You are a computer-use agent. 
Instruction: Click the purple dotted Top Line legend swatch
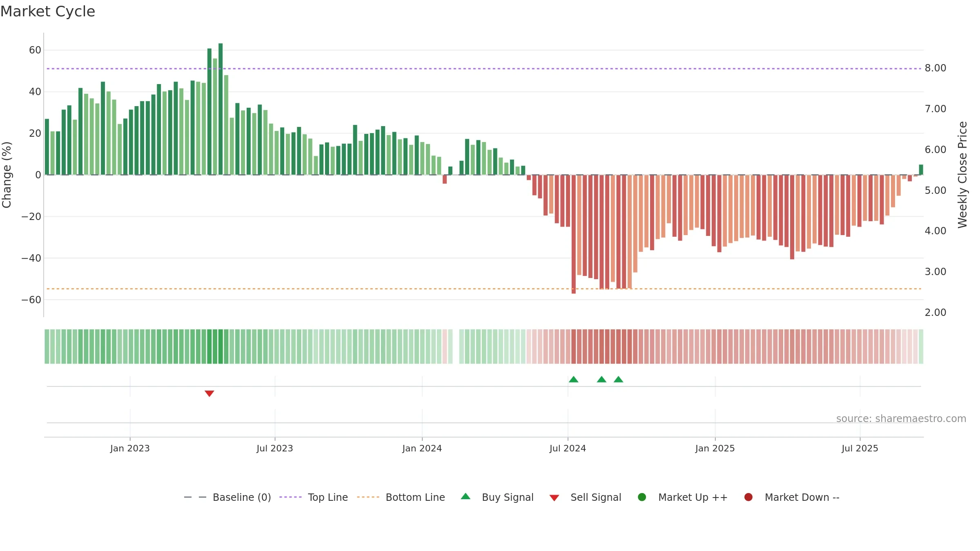[x=290, y=497]
